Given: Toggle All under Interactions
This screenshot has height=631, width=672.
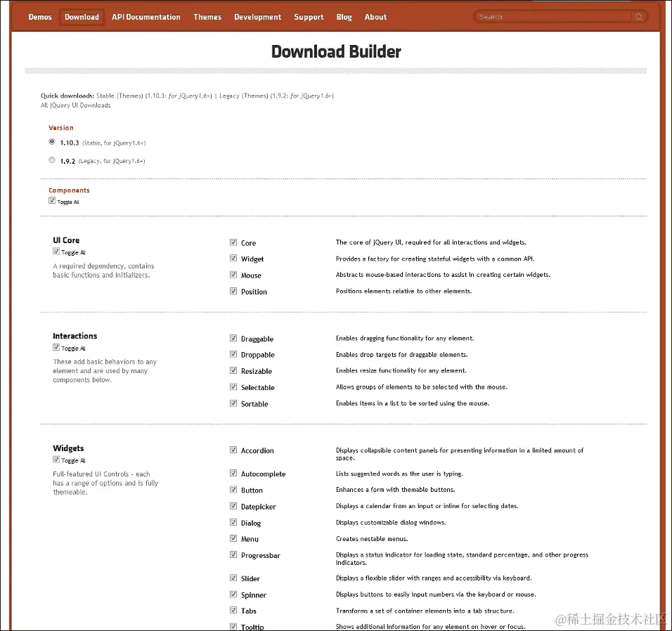Looking at the screenshot, I should (56, 347).
